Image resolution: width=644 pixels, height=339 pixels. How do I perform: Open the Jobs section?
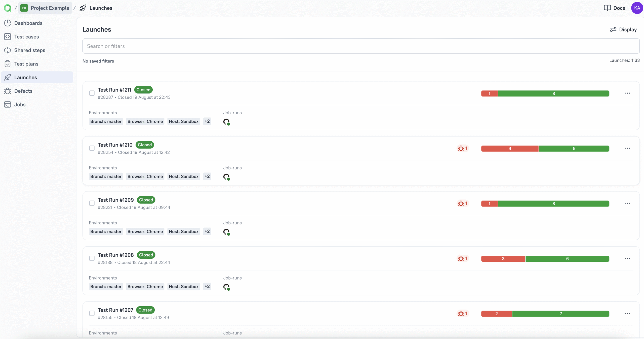click(x=20, y=105)
